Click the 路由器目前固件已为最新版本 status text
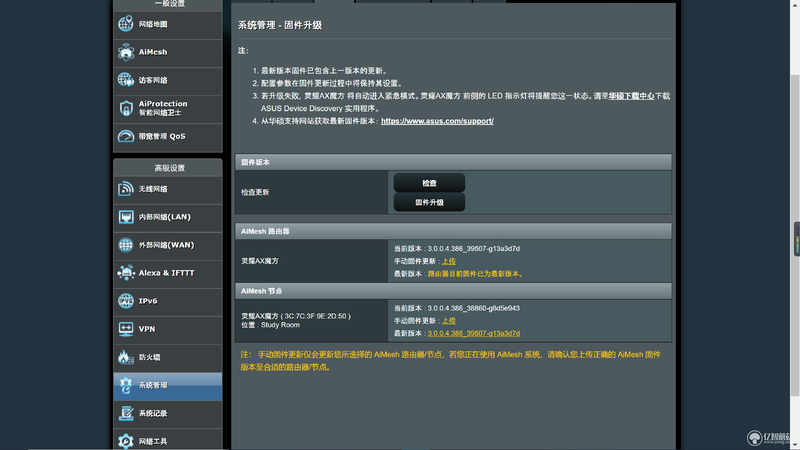The width and height of the screenshot is (800, 450). (476, 274)
